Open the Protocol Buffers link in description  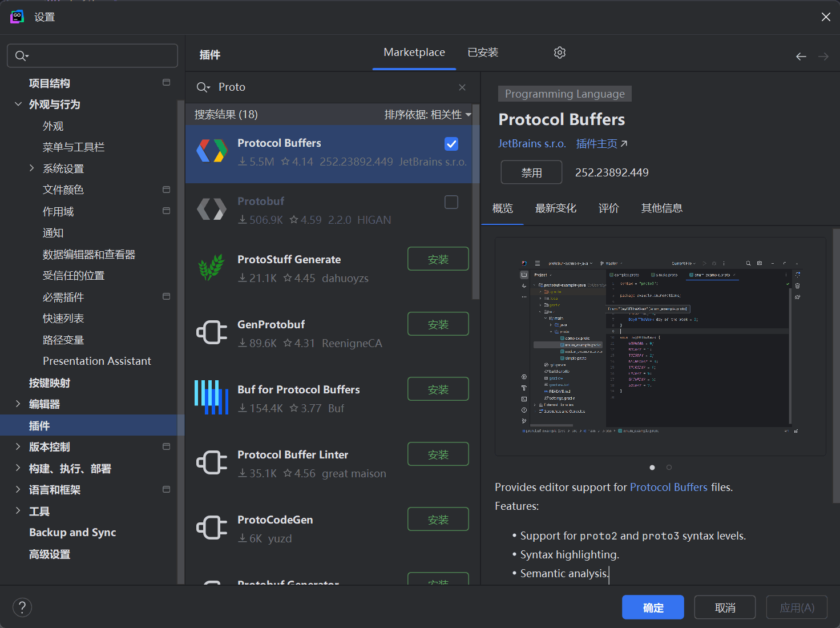point(669,487)
